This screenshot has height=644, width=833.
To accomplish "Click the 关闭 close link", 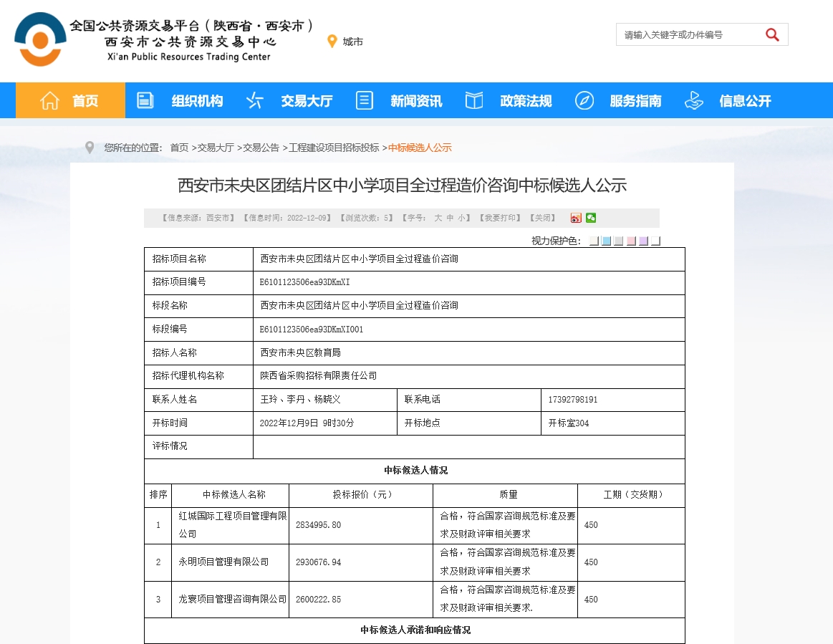I will tap(542, 218).
